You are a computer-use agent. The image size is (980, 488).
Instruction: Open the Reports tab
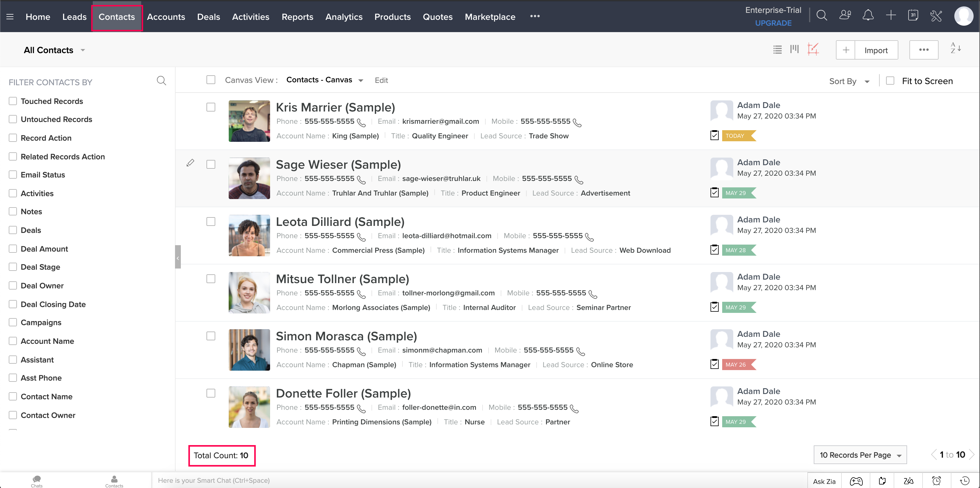pyautogui.click(x=297, y=17)
